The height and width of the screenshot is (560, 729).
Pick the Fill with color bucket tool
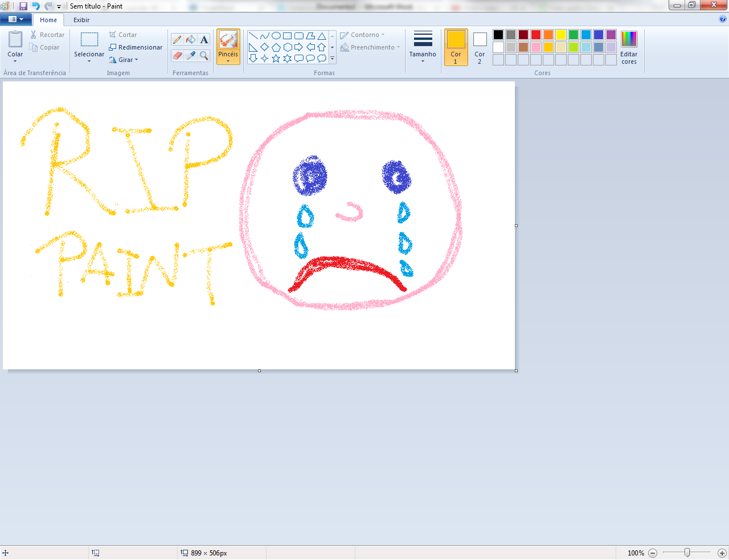(191, 40)
